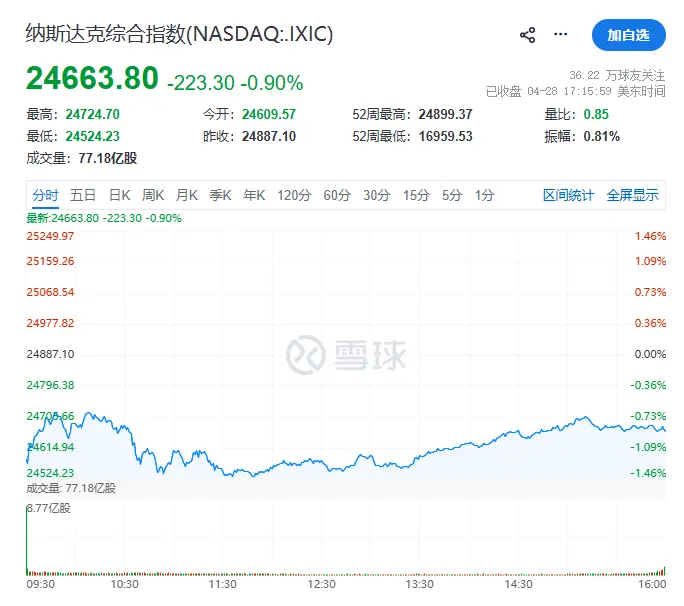684x606 pixels.
Task: Click the 25249.97 y-axis label
Action: tap(50, 236)
